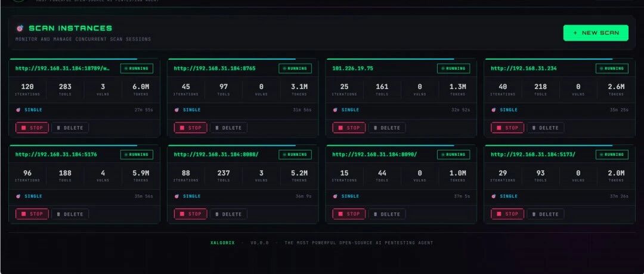The width and height of the screenshot is (644, 274).
Task: Delete the 192.168.31.184:8090 scan
Action: click(x=387, y=214)
